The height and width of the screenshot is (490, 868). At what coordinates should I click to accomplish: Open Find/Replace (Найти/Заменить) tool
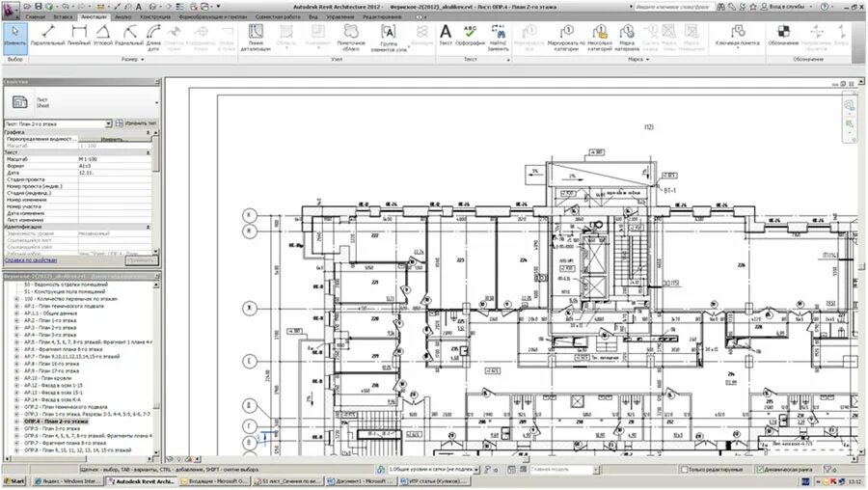499,38
